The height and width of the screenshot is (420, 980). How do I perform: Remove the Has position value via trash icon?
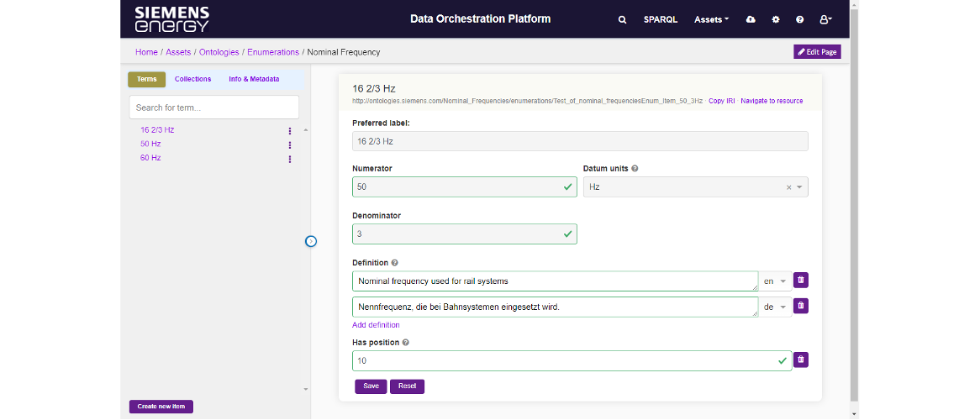(801, 360)
